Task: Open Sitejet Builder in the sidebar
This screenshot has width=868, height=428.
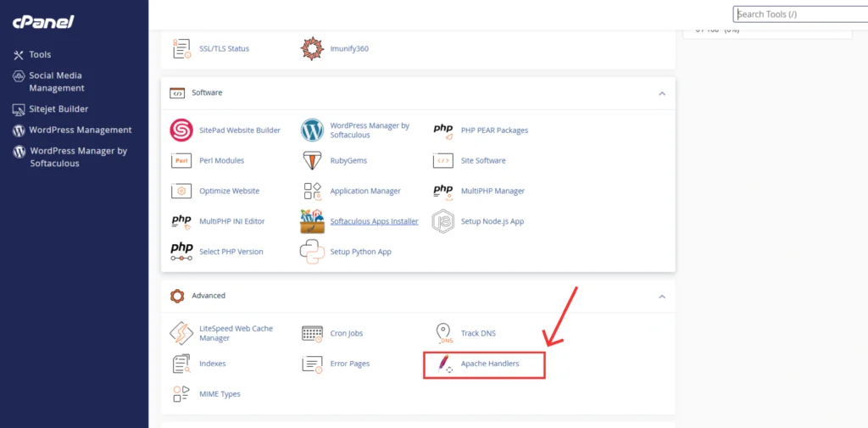Action: pos(58,109)
